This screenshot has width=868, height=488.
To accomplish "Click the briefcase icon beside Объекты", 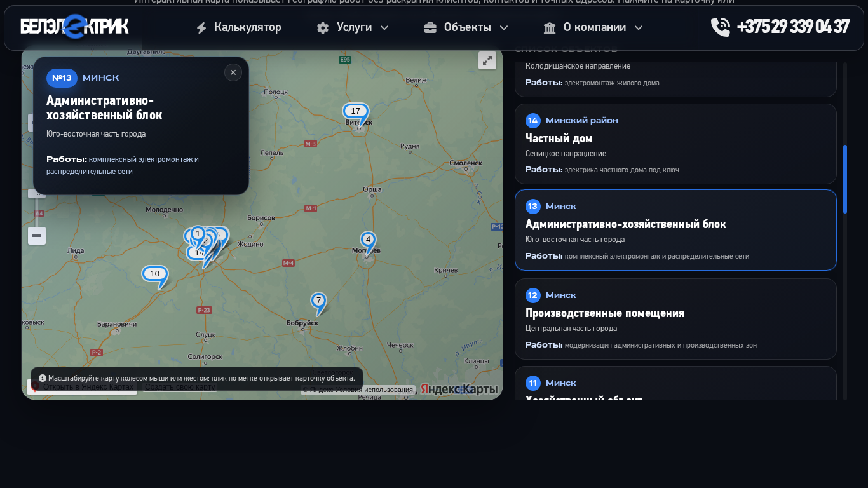I will 430,28.
